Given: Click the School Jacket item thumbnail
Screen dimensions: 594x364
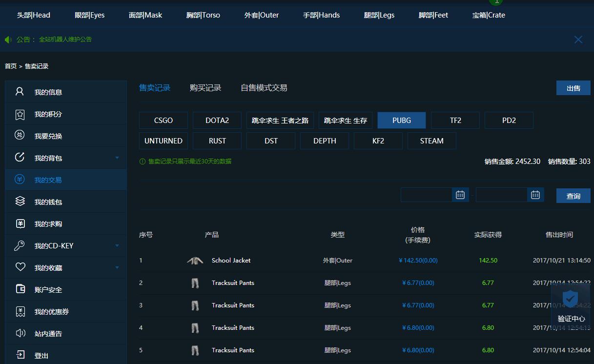Looking at the screenshot, I should pos(195,261).
